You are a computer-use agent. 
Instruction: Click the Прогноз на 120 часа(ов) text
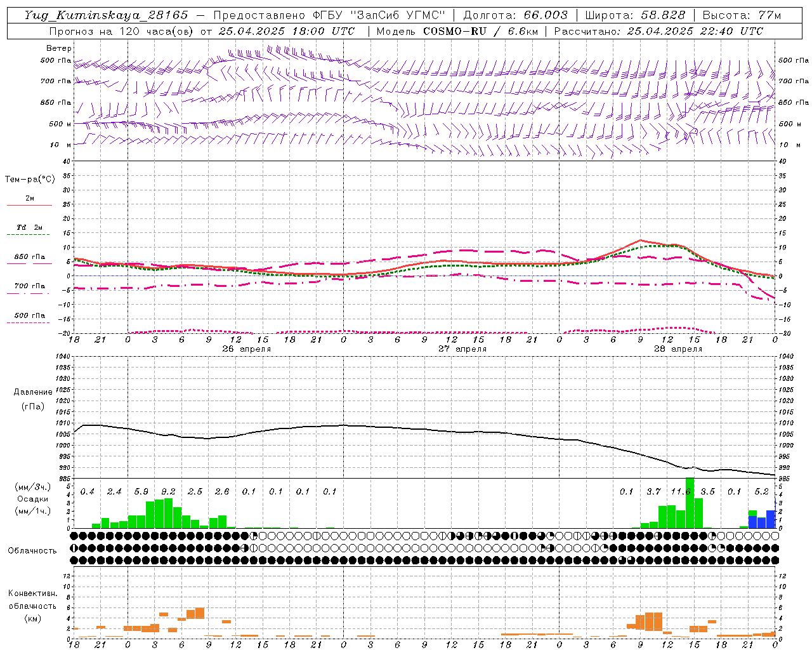coord(122,31)
